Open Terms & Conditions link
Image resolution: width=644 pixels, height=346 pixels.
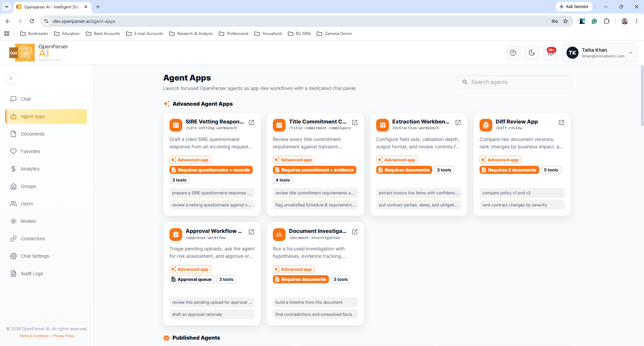34,336
